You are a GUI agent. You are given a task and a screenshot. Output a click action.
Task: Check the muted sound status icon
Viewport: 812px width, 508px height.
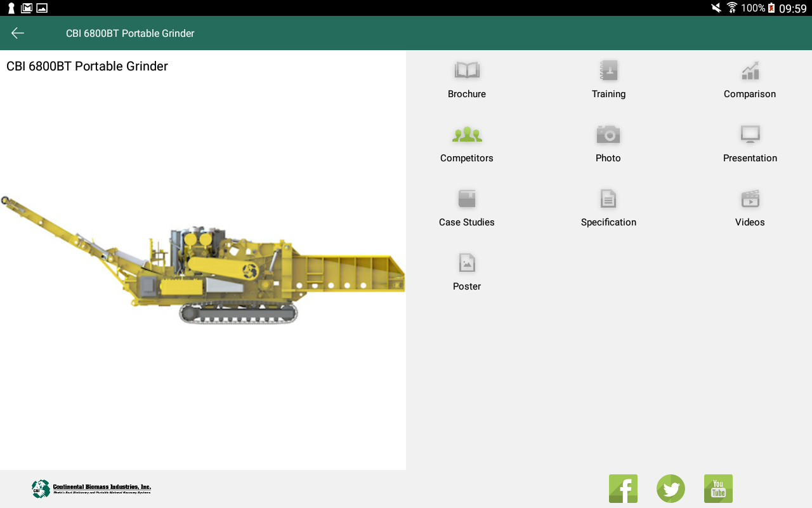[716, 8]
